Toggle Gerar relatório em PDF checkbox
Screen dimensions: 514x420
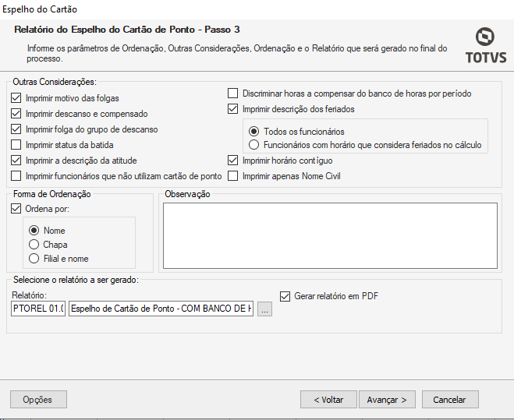pos(284,296)
